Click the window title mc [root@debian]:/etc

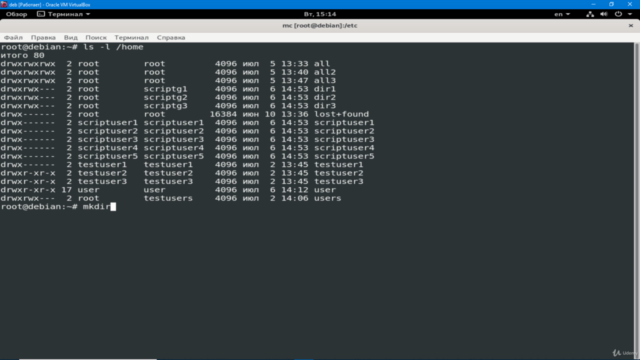(x=320, y=25)
